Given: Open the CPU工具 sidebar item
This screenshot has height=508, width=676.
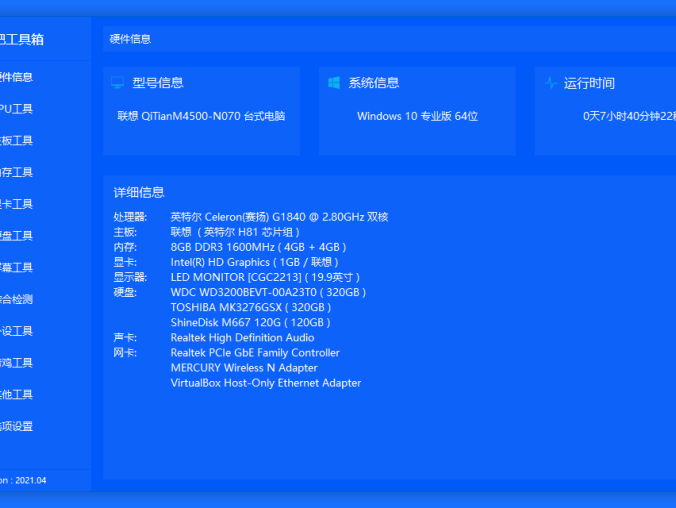Looking at the screenshot, I should [16, 109].
